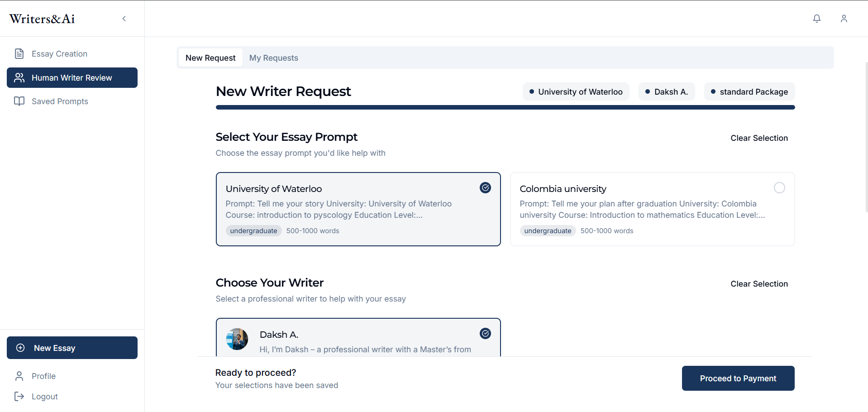This screenshot has height=412, width=868.
Task: Click the New Writer Request progress bar
Action: pos(505,107)
